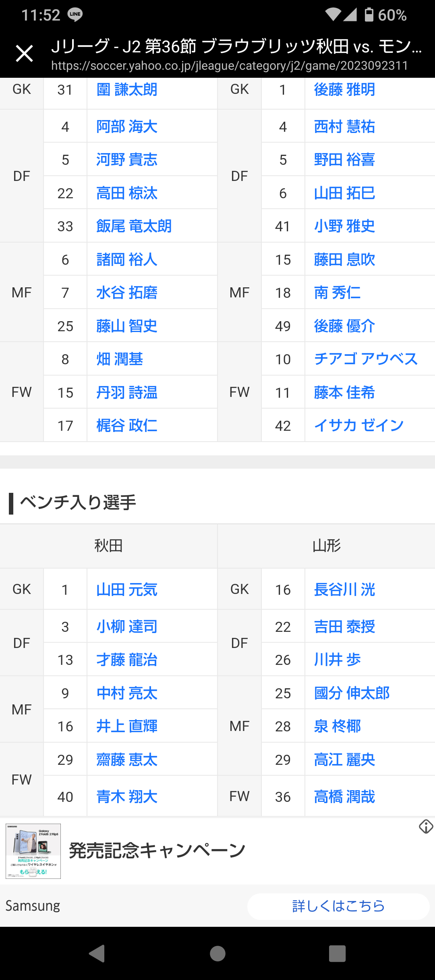Tap the Android home circle button
The width and height of the screenshot is (435, 980).
[217, 953]
